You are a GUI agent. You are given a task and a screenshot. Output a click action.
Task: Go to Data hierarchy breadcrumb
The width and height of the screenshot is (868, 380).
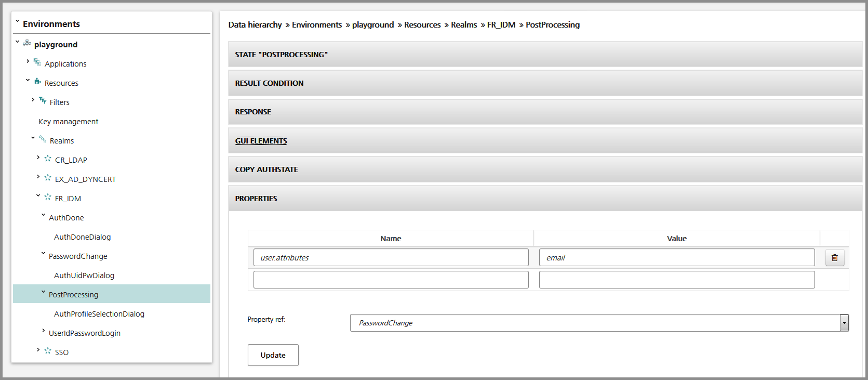pos(255,25)
